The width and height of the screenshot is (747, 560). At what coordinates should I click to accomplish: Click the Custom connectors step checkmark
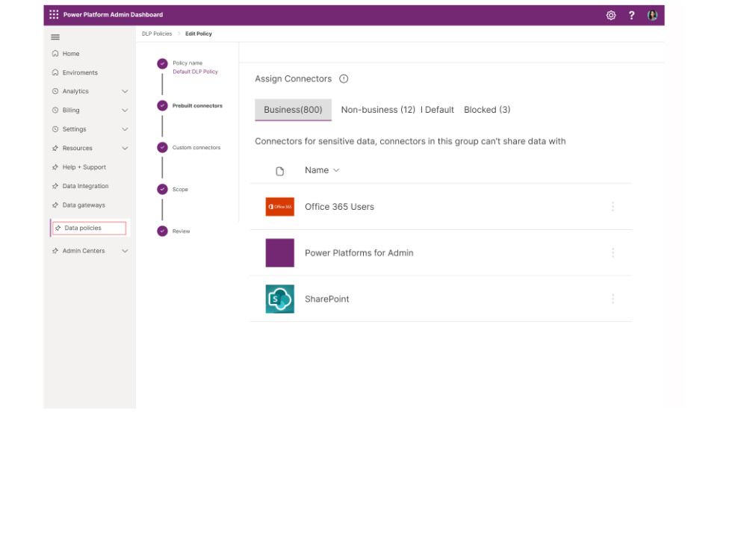pyautogui.click(x=162, y=147)
